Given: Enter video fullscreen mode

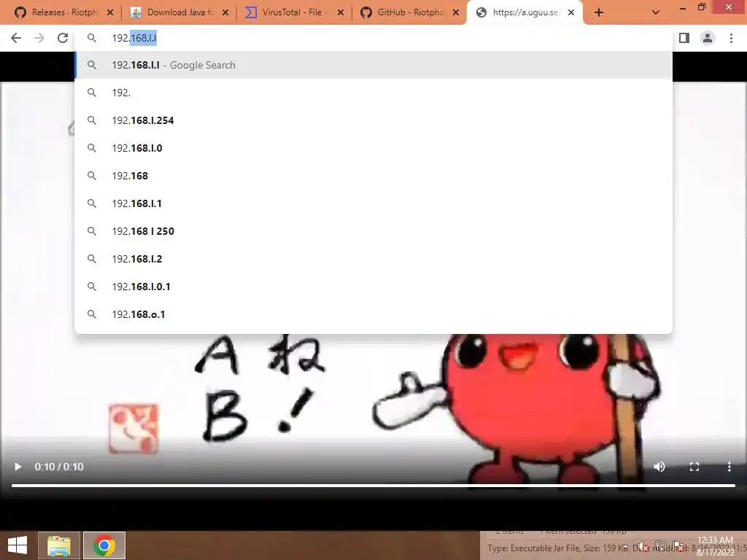Looking at the screenshot, I should pyautogui.click(x=694, y=467).
